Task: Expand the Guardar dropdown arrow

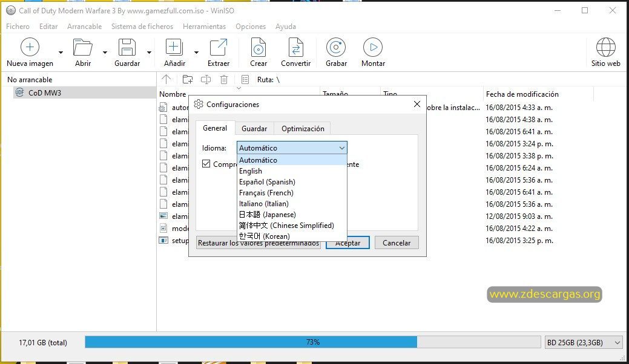Action: 149,53
